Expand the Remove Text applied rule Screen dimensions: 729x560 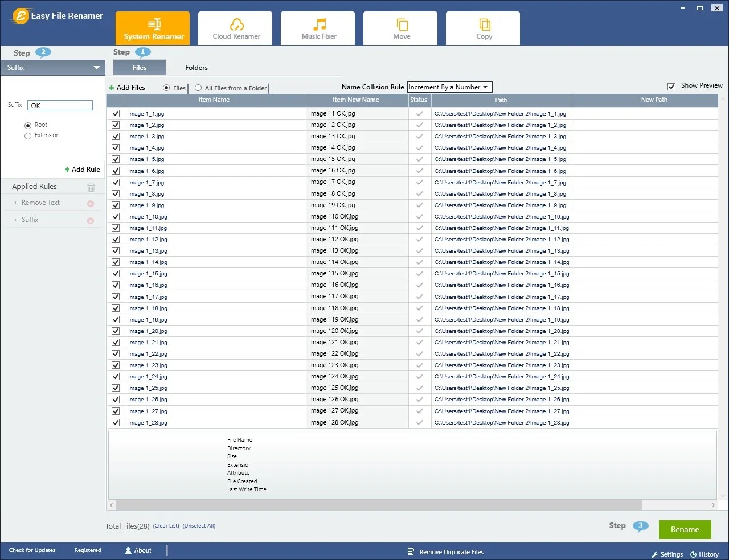click(15, 203)
